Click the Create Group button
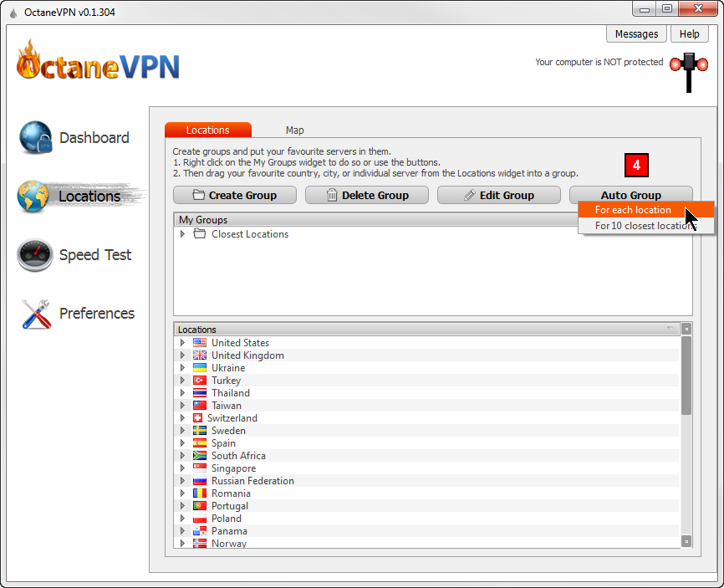The height and width of the screenshot is (588, 724). point(235,195)
